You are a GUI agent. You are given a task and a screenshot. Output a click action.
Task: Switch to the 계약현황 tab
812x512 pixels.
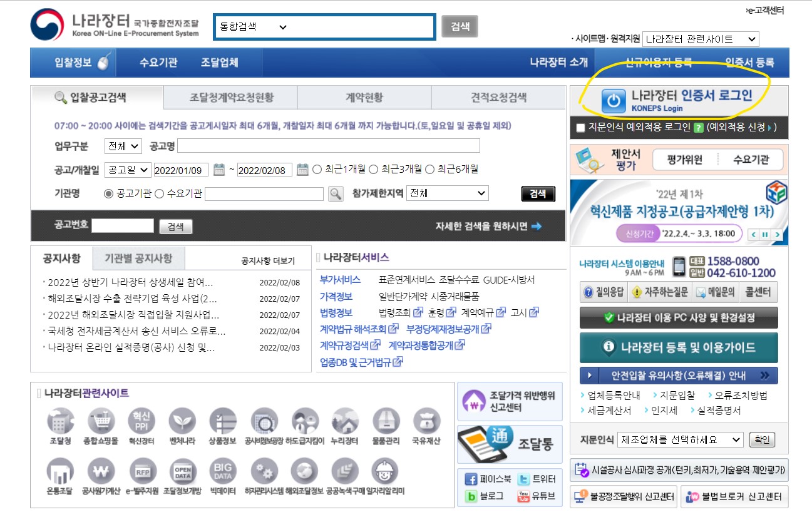click(364, 98)
